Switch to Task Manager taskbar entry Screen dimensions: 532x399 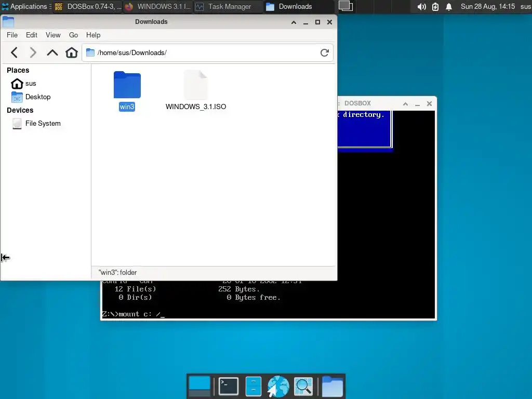click(x=228, y=6)
